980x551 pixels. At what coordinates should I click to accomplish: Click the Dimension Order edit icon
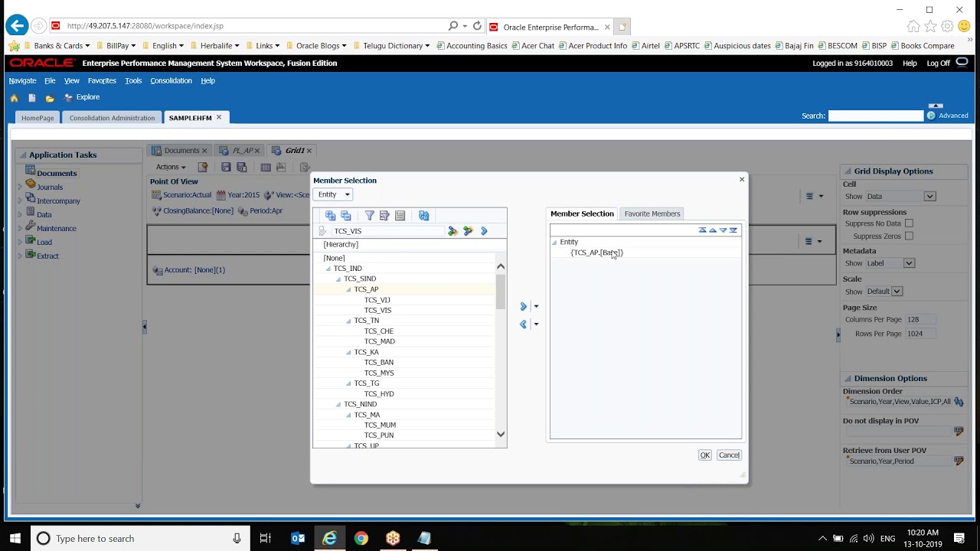pyautogui.click(x=959, y=402)
